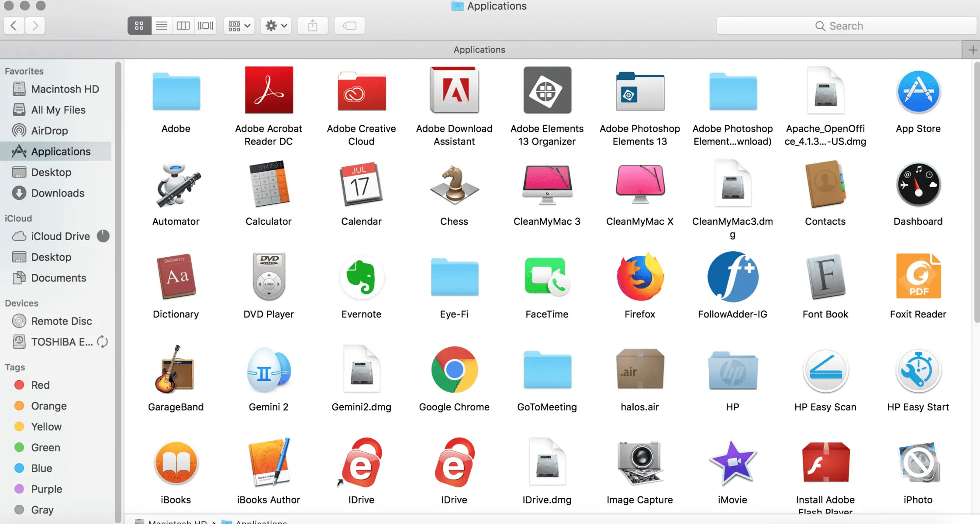Image resolution: width=980 pixels, height=524 pixels.
Task: Add a new tab with plus button
Action: point(973,50)
